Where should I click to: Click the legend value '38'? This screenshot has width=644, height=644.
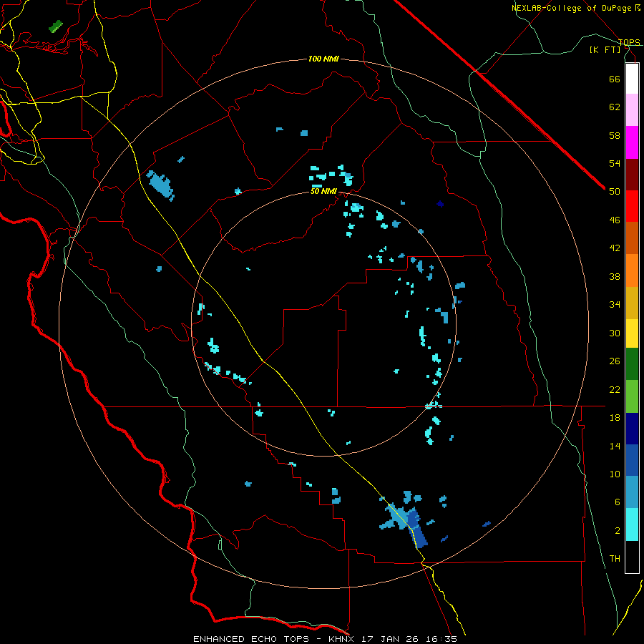(x=615, y=276)
